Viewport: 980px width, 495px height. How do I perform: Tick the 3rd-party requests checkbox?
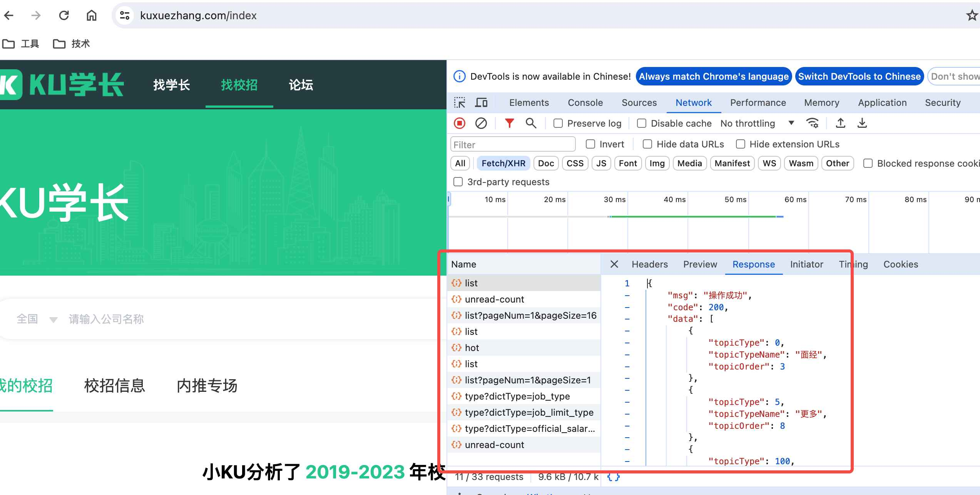click(458, 182)
